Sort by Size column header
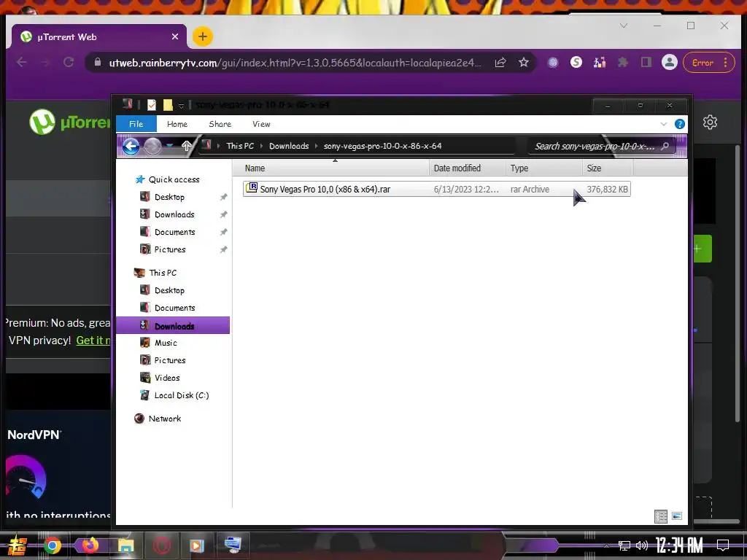The image size is (747, 560). pos(608,168)
